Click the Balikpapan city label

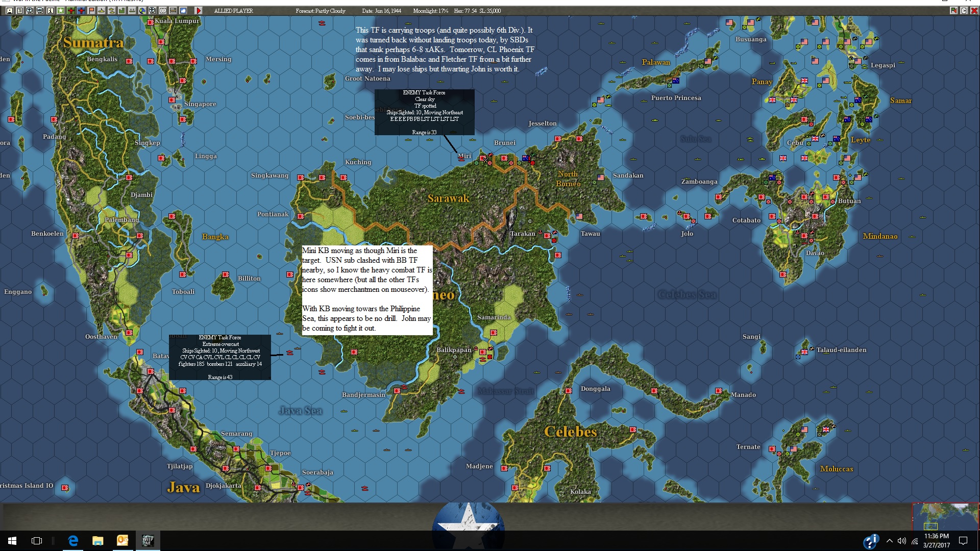pos(454,350)
